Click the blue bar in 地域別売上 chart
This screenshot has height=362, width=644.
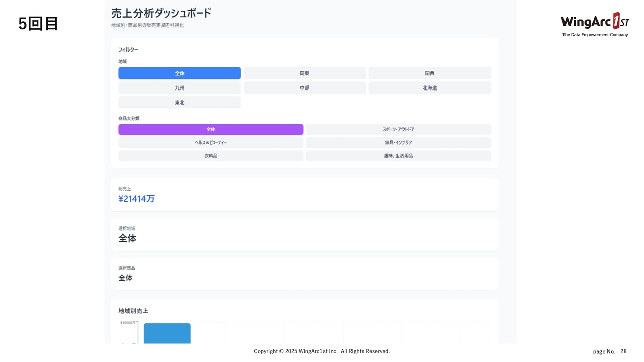167,333
